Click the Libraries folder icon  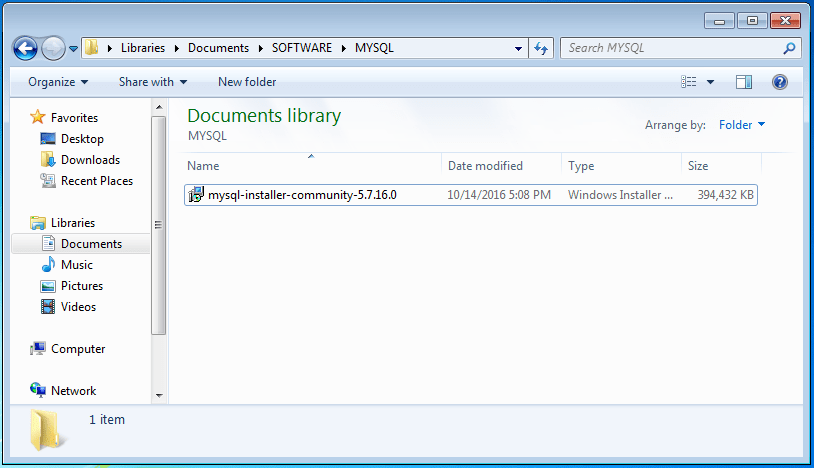pos(37,223)
